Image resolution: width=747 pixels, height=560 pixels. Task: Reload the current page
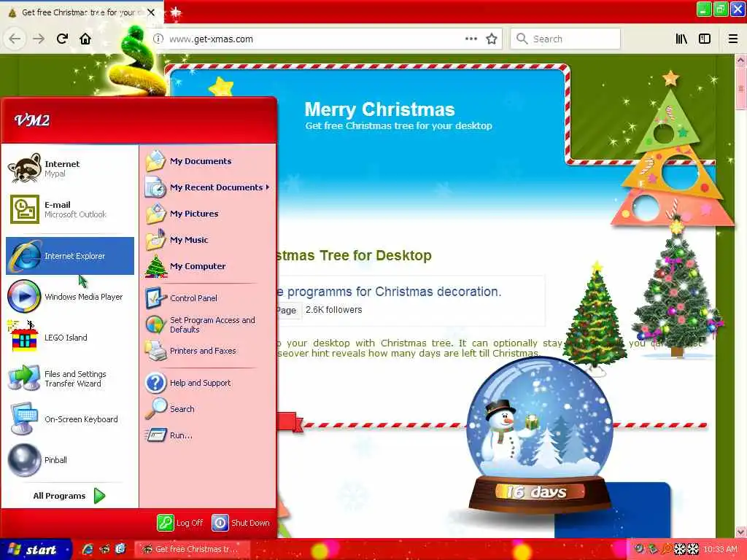(x=62, y=39)
